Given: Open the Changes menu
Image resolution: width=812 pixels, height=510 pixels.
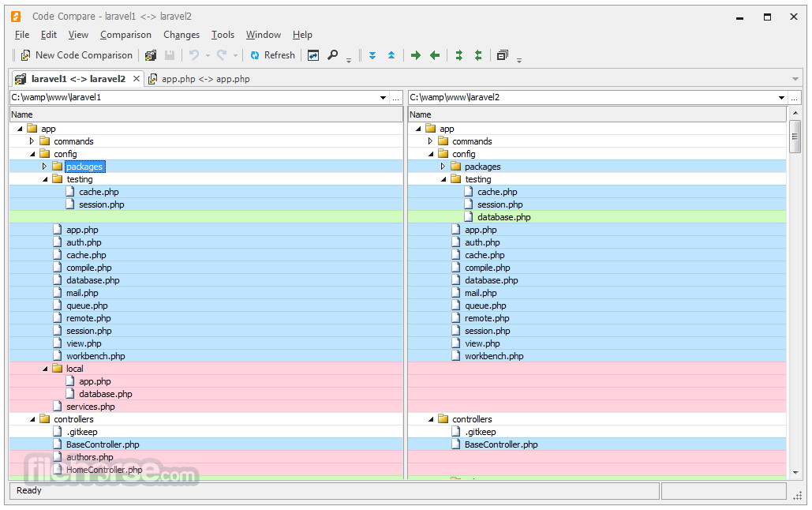Looking at the screenshot, I should click(x=181, y=35).
